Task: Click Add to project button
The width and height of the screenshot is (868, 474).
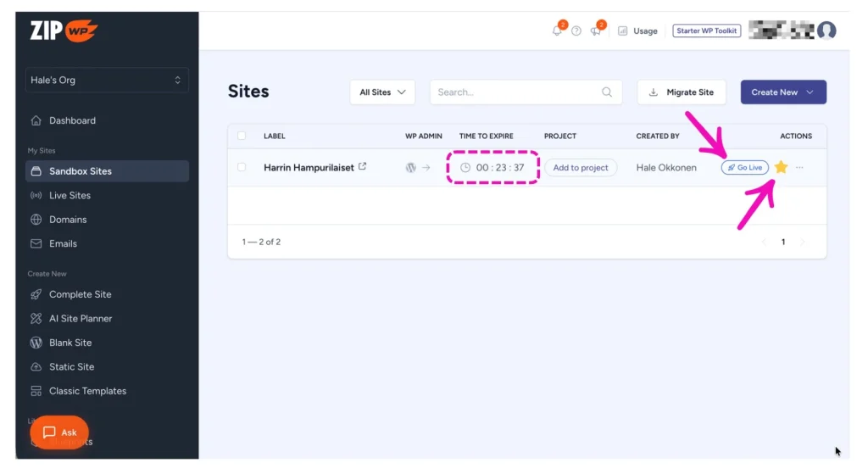Action: pos(581,168)
